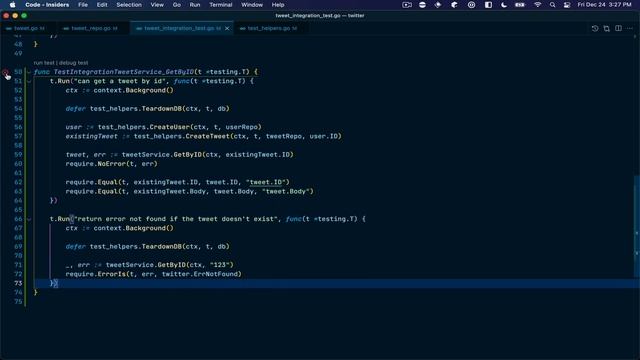Click require.NoError on line 60
The height and width of the screenshot is (360, 640).
(96, 164)
